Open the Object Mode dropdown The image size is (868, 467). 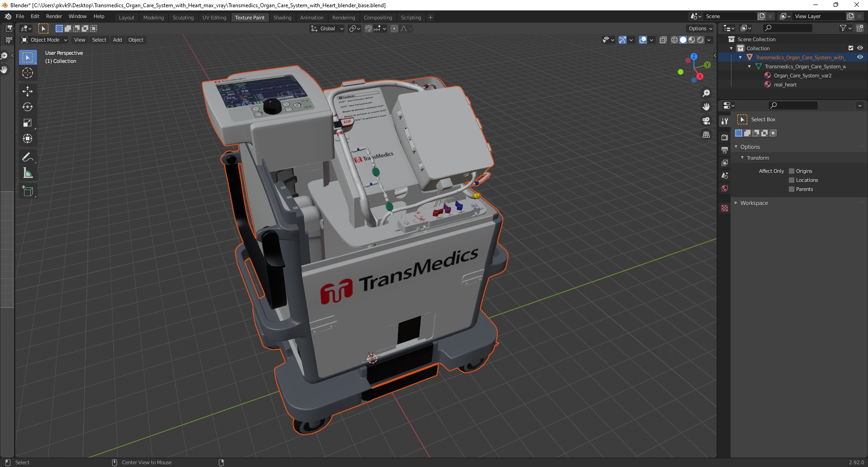pyautogui.click(x=44, y=40)
